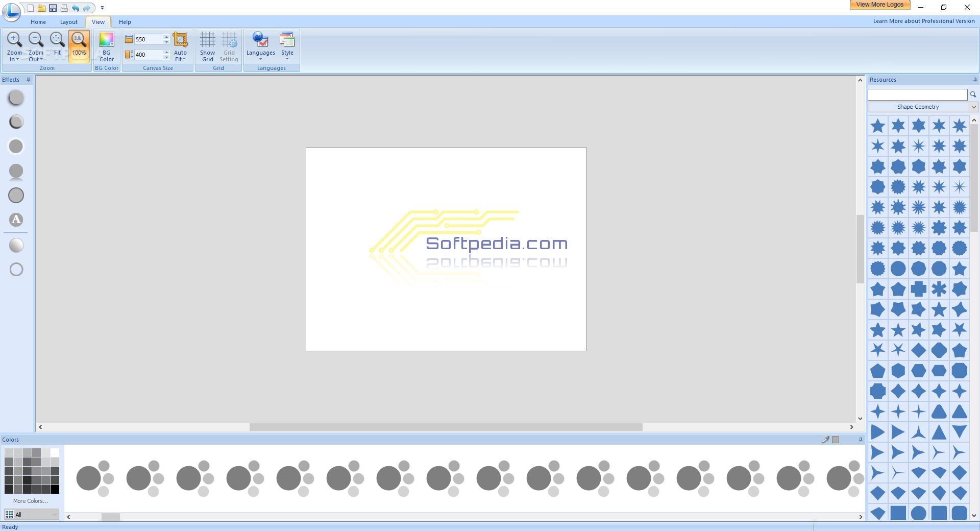980x531 pixels.
Task: Apply the hollow ring outline effect
Action: (16, 270)
